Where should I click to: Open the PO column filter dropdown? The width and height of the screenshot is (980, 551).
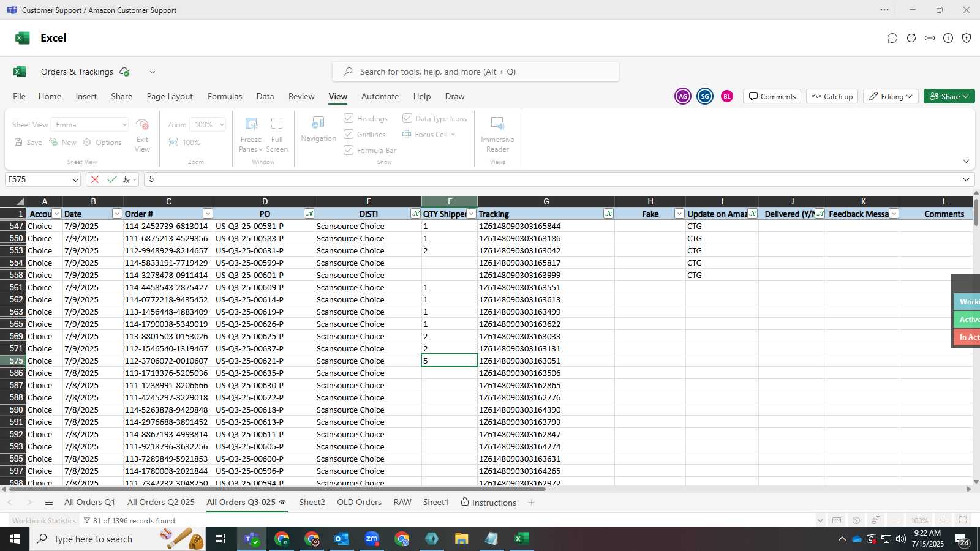(x=309, y=214)
